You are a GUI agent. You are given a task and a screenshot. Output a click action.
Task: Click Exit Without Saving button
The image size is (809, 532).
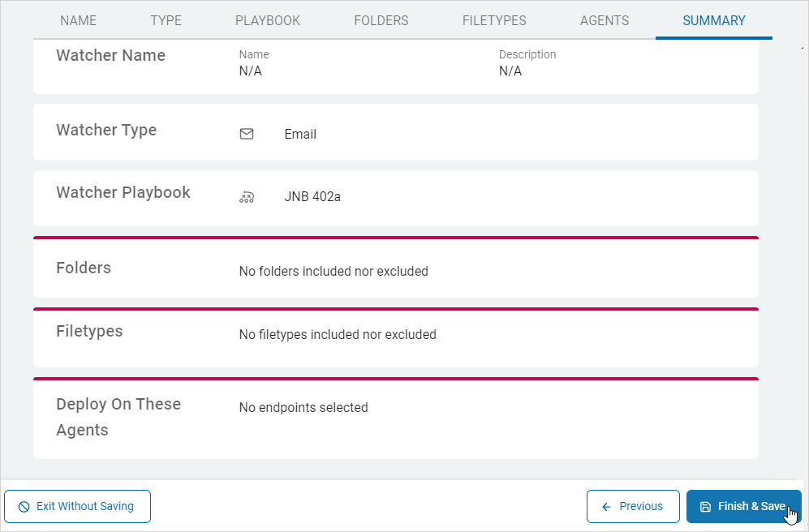[78, 506]
